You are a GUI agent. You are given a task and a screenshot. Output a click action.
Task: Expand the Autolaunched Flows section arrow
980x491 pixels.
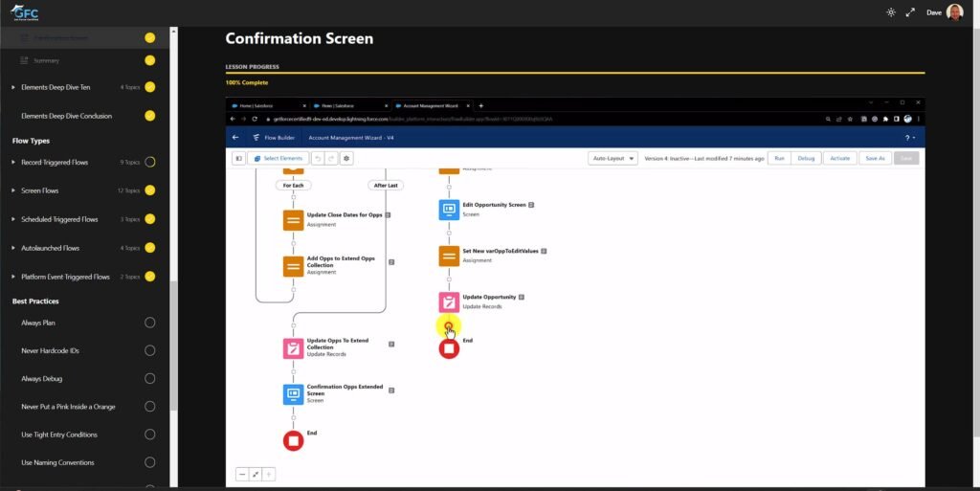[13, 248]
